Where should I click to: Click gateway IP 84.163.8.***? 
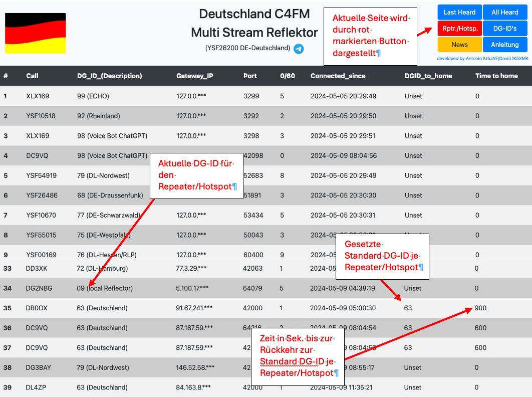193,387
